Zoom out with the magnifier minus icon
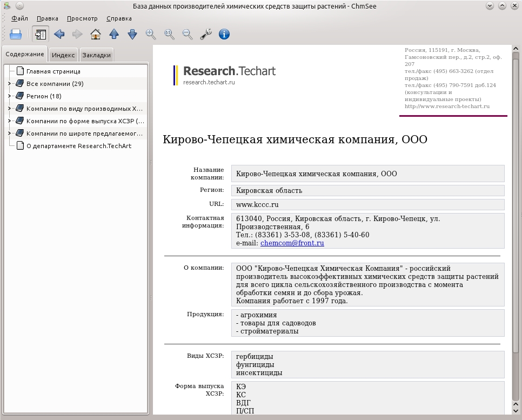The height and width of the screenshot is (420, 522). 188,34
